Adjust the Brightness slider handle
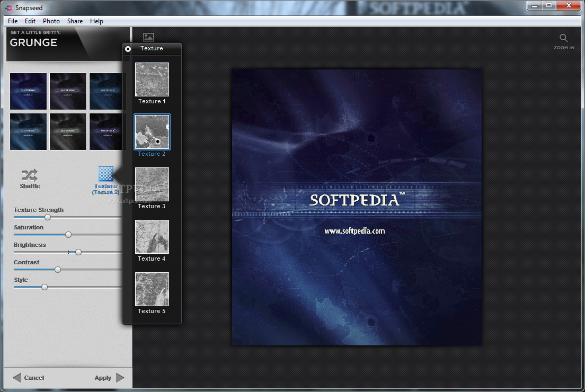 (x=78, y=252)
